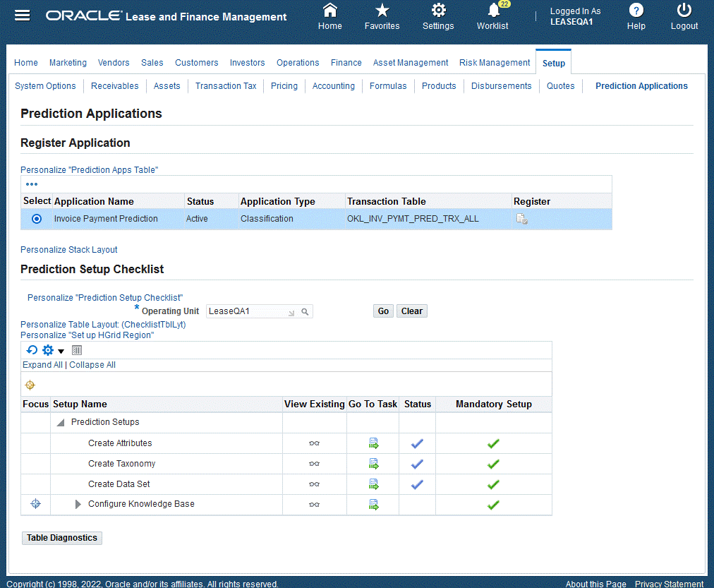This screenshot has width=714, height=588.
Task: Click the Application Name column header
Action: (94, 201)
